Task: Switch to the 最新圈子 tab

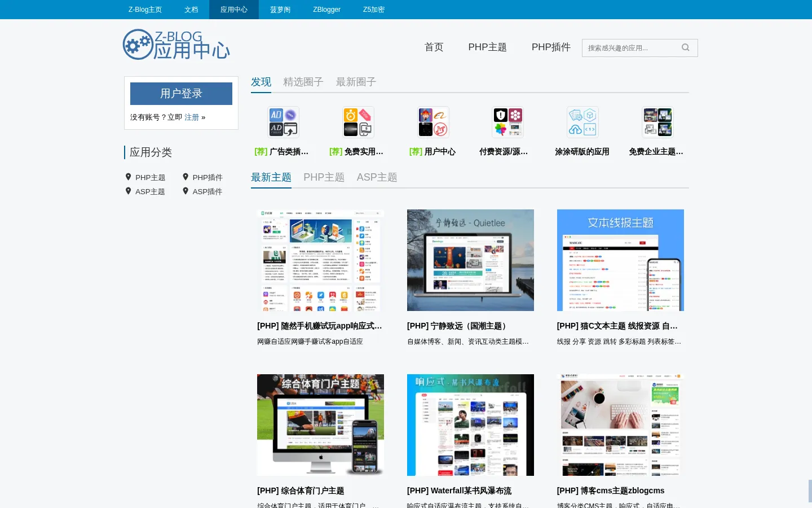Action: click(356, 82)
